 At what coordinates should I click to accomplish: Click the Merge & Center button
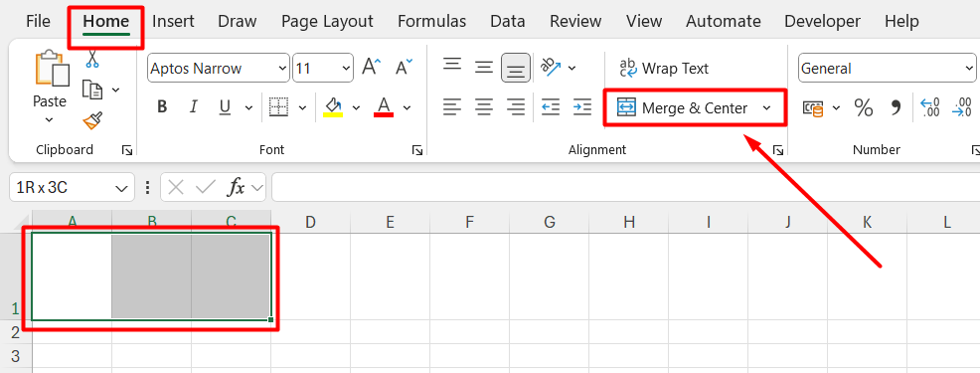tap(682, 108)
